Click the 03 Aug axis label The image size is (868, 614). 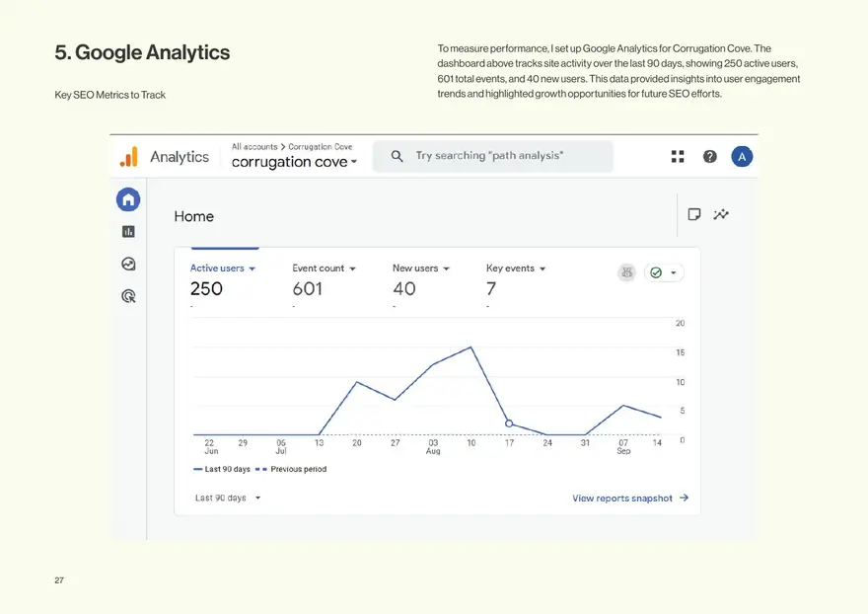tap(433, 446)
